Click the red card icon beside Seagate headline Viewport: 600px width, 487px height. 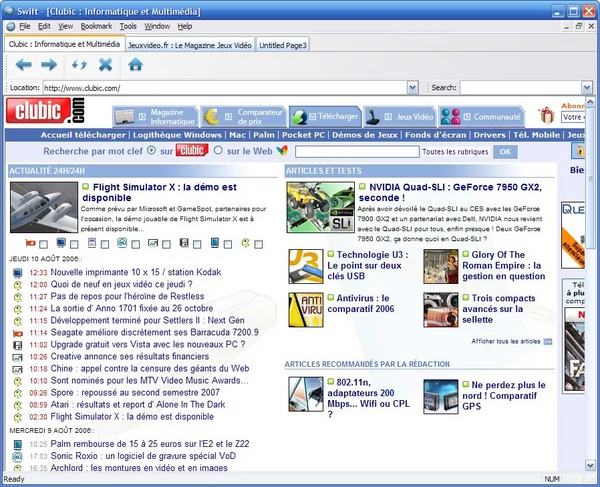click(18, 333)
